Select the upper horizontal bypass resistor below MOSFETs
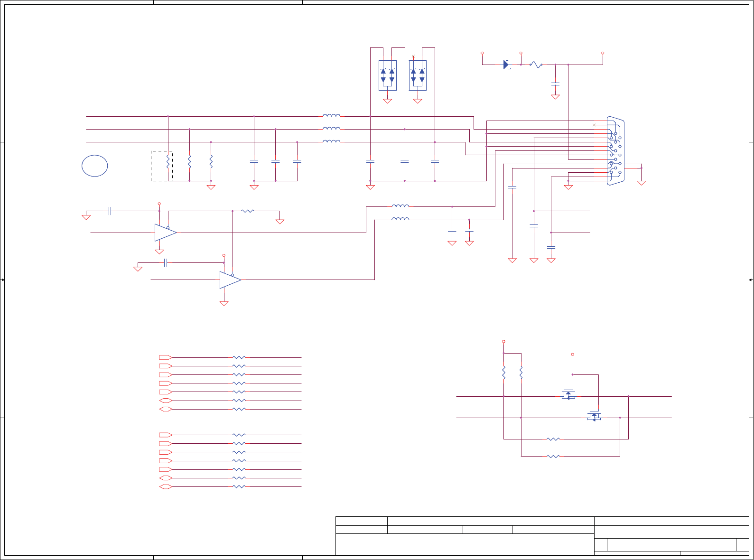The height and width of the screenshot is (560, 754). coord(553,439)
